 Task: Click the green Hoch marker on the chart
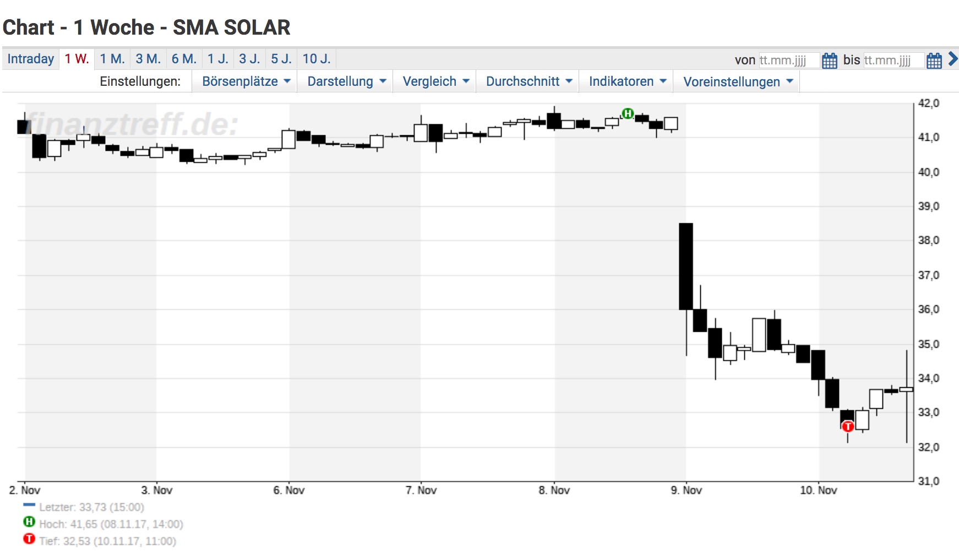click(627, 113)
